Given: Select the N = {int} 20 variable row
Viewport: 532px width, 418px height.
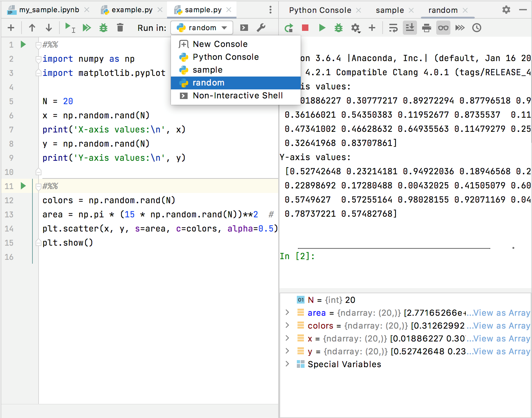Looking at the screenshot, I should 405,300.
